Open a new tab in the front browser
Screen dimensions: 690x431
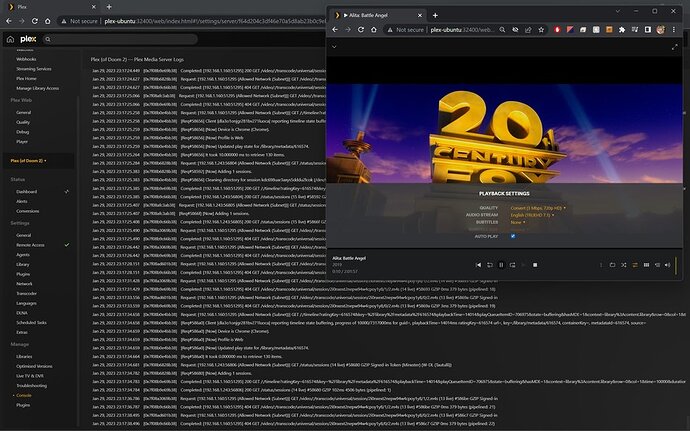435,15
